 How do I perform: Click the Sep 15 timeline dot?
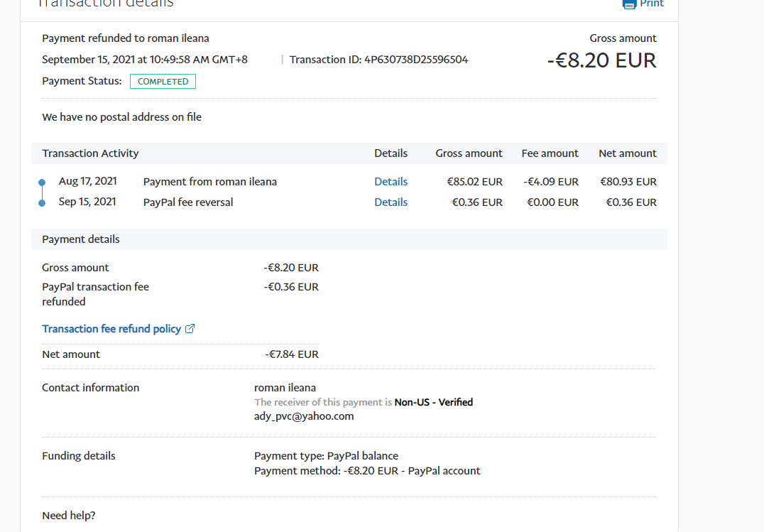point(42,203)
